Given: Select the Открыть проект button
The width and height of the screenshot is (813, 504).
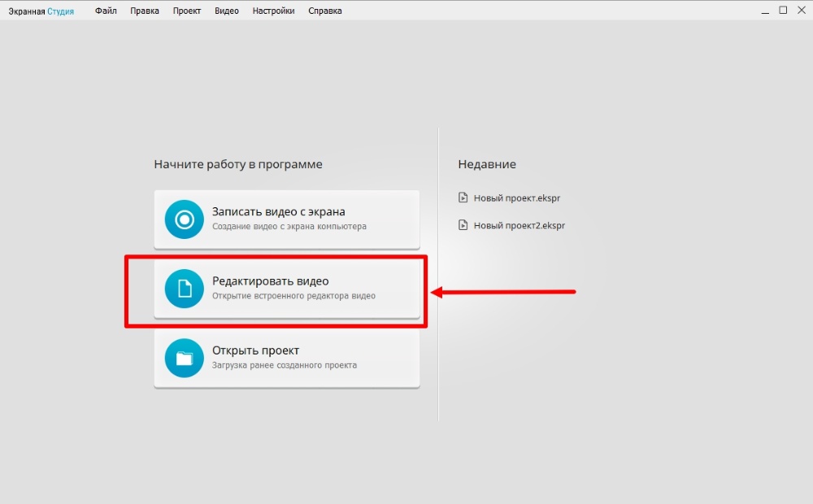Looking at the screenshot, I should click(x=287, y=358).
